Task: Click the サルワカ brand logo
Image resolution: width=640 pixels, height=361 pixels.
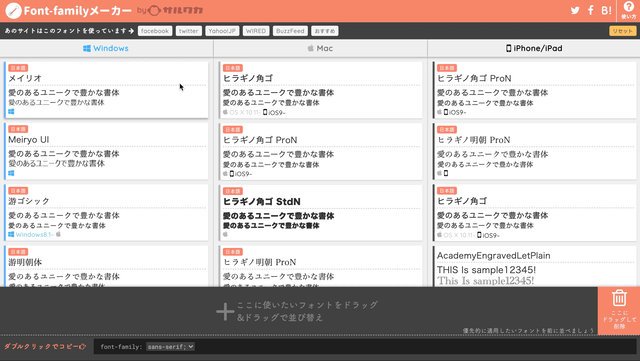Action: point(176,10)
